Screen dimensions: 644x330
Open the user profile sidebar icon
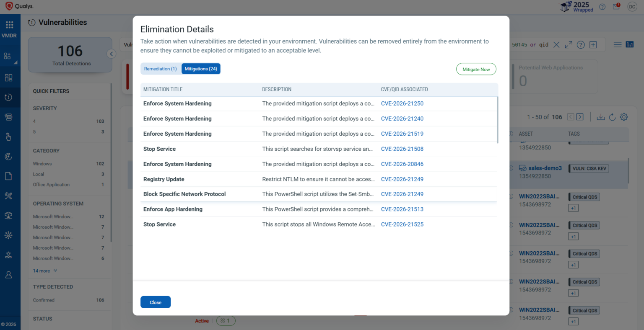tap(8, 275)
